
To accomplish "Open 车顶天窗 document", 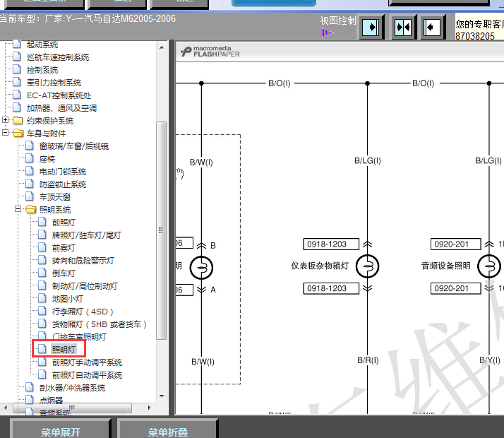I will pyautogui.click(x=54, y=197).
